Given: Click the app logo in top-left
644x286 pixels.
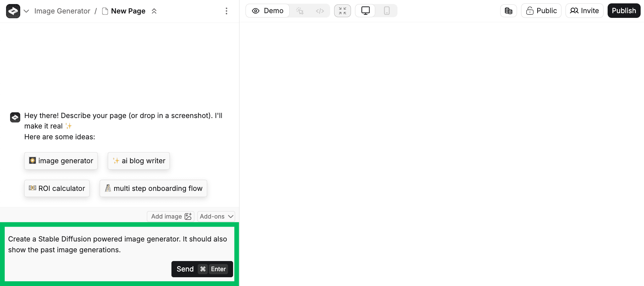Looking at the screenshot, I should tap(13, 11).
